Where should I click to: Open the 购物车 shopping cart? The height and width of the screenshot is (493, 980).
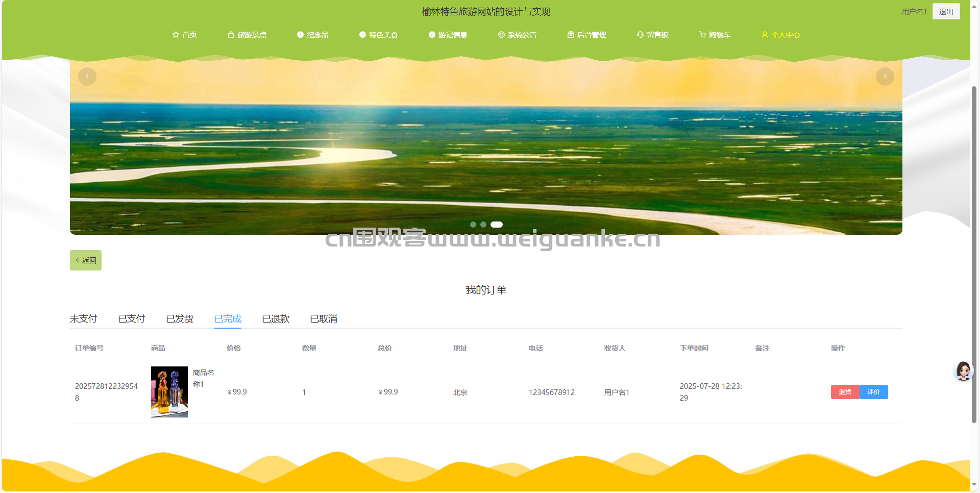pyautogui.click(x=715, y=35)
